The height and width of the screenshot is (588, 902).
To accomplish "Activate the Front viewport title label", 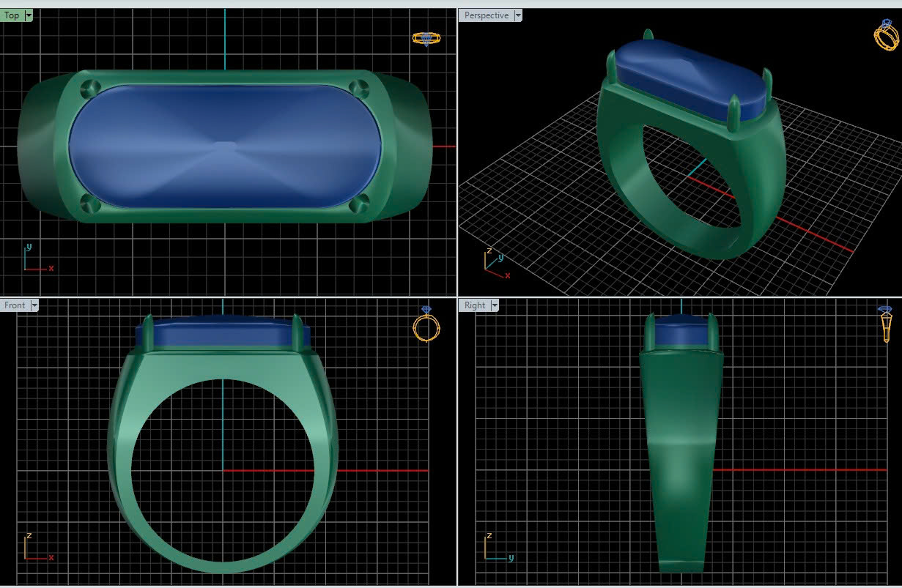I will coord(15,305).
